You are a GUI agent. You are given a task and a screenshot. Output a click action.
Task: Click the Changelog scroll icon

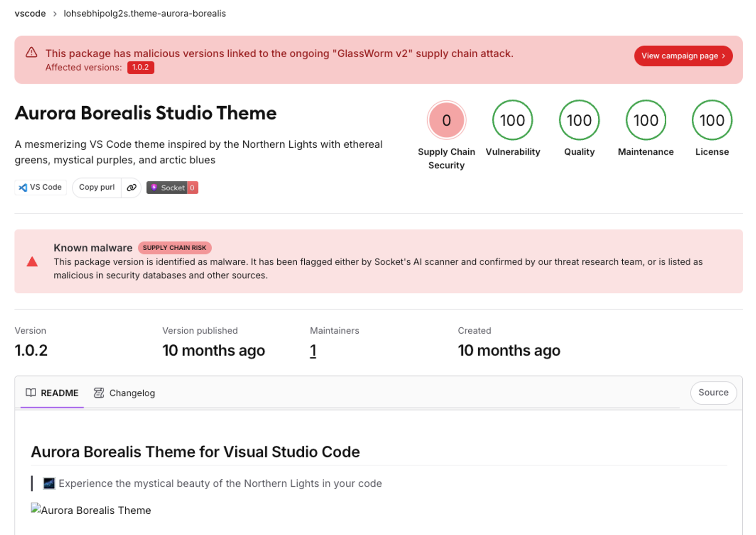[x=99, y=392]
